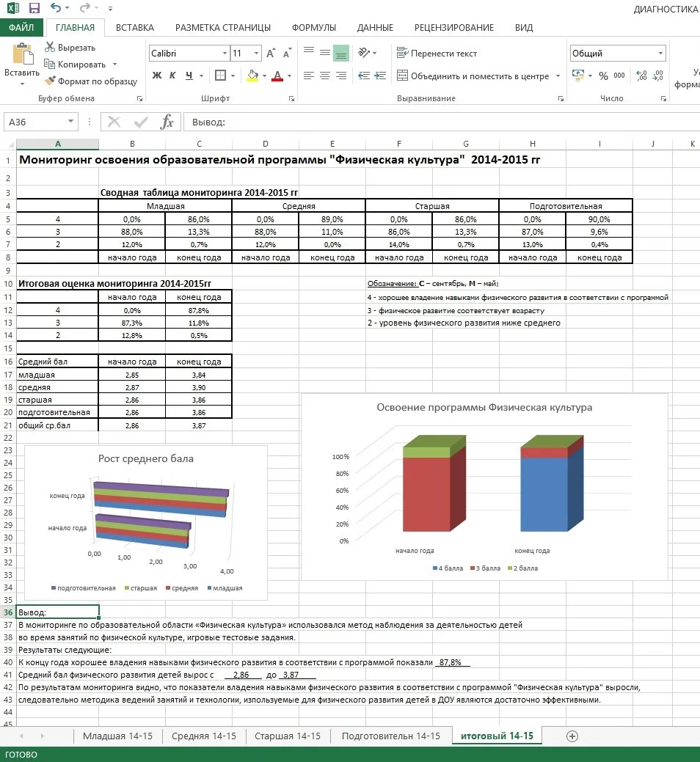Click the Save icon in quick access toolbar
Image resolution: width=700 pixels, height=762 pixels.
pos(34,8)
